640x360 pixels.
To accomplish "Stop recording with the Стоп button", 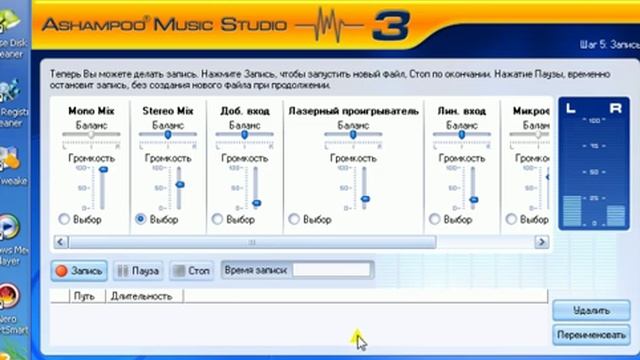I will click(x=191, y=271).
